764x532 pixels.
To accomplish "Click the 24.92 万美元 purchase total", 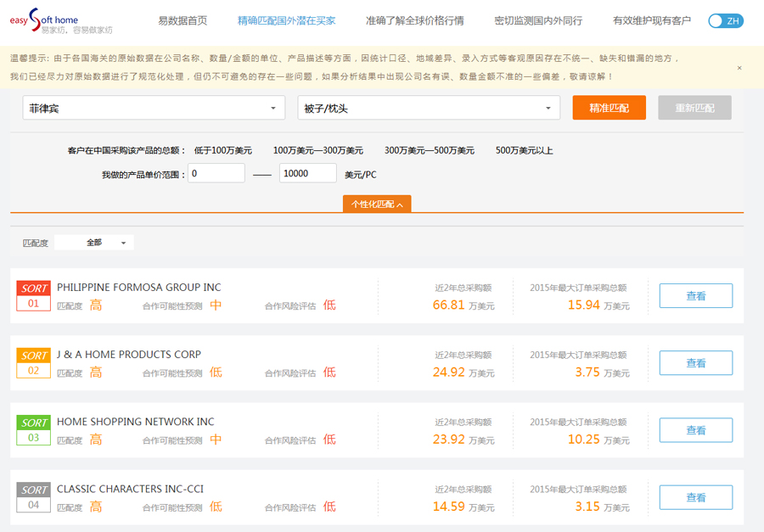I will (x=463, y=372).
